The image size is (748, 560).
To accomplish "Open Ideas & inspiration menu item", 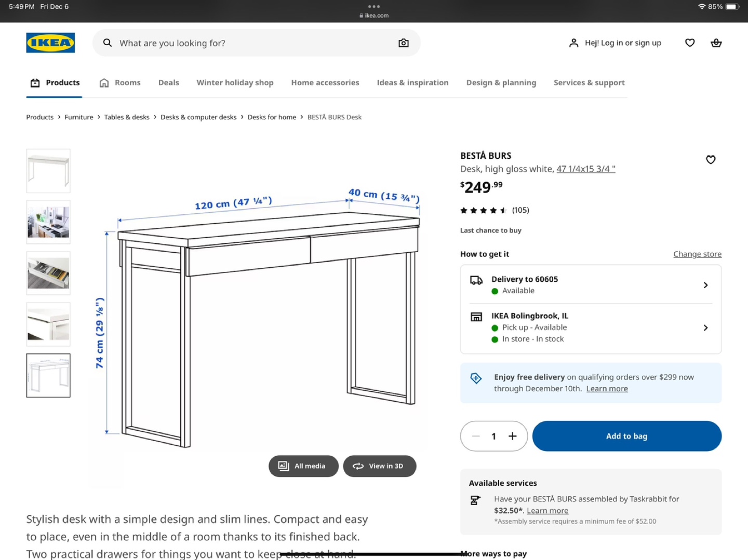I will pyautogui.click(x=412, y=83).
